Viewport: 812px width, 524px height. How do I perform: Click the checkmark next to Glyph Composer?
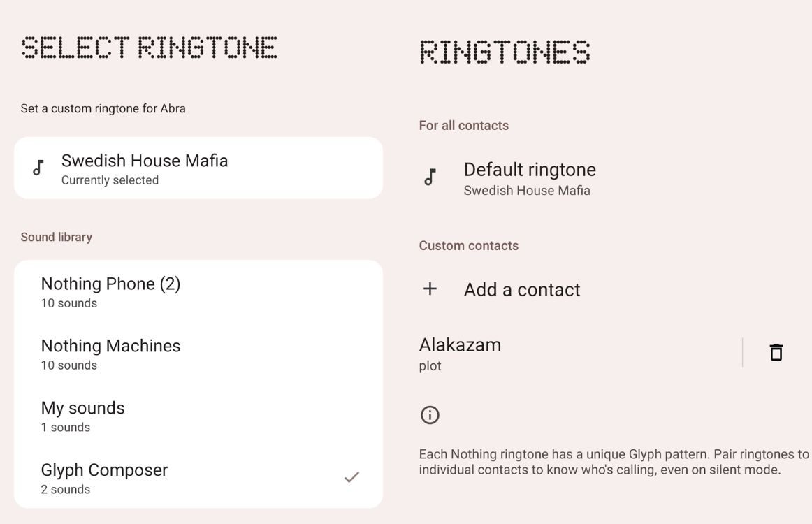click(x=352, y=477)
